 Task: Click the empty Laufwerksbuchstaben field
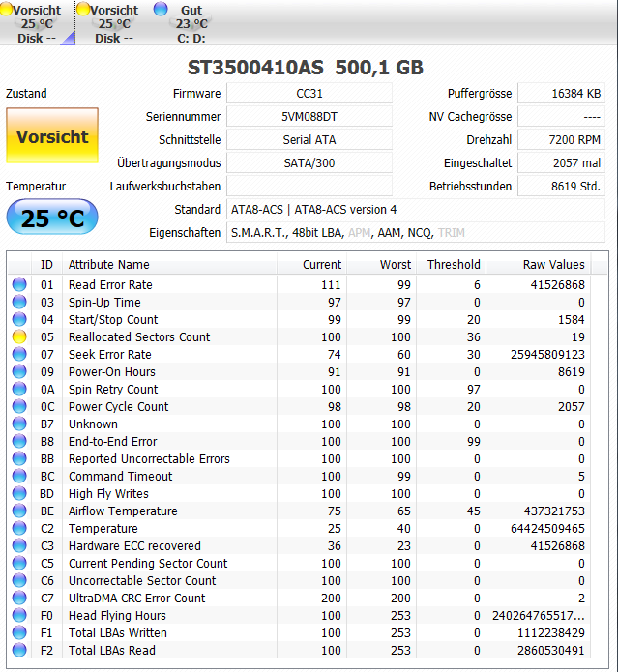[309, 186]
